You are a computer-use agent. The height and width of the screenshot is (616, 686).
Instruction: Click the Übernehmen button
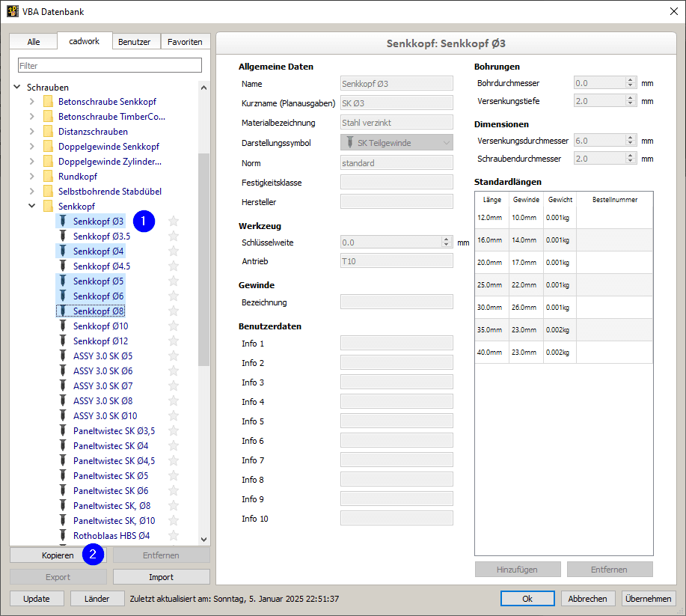(x=648, y=598)
